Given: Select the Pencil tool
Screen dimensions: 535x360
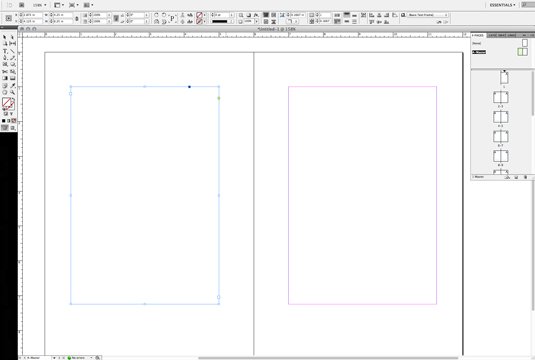Looking at the screenshot, I should (12, 58).
